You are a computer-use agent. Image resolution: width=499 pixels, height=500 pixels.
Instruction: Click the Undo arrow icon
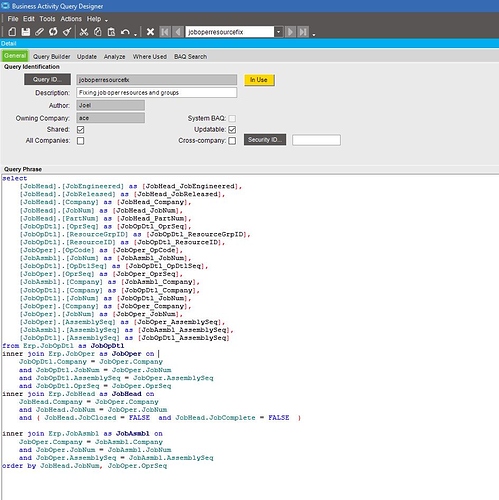(125, 32)
